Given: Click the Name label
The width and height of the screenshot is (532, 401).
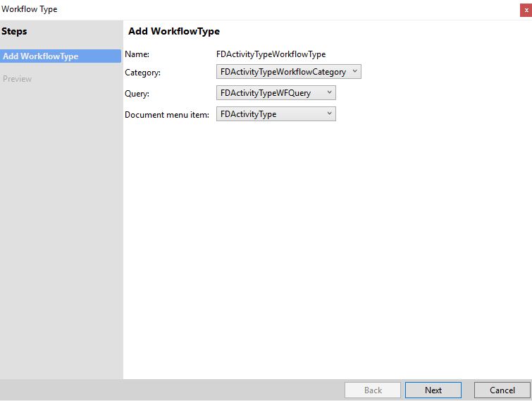Looking at the screenshot, I should 137,54.
